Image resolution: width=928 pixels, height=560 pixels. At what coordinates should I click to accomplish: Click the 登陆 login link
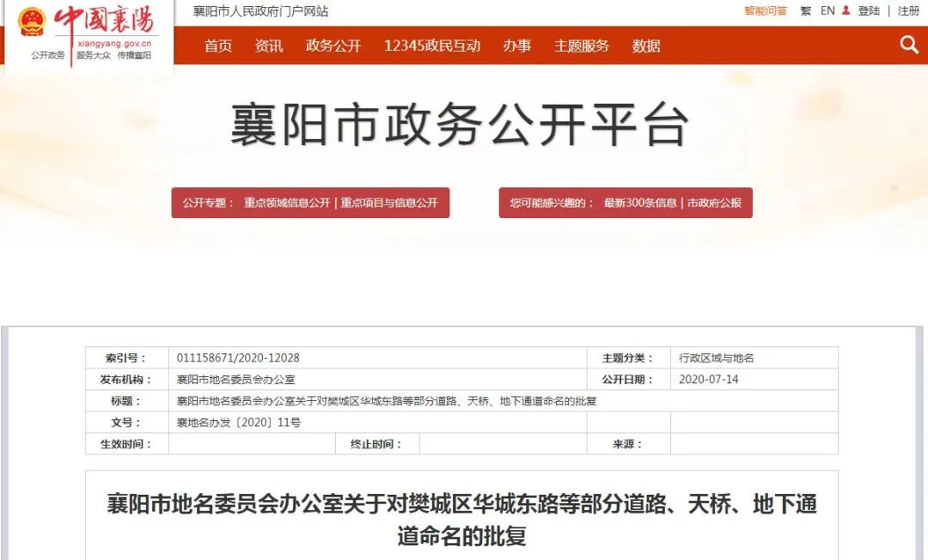[x=869, y=10]
